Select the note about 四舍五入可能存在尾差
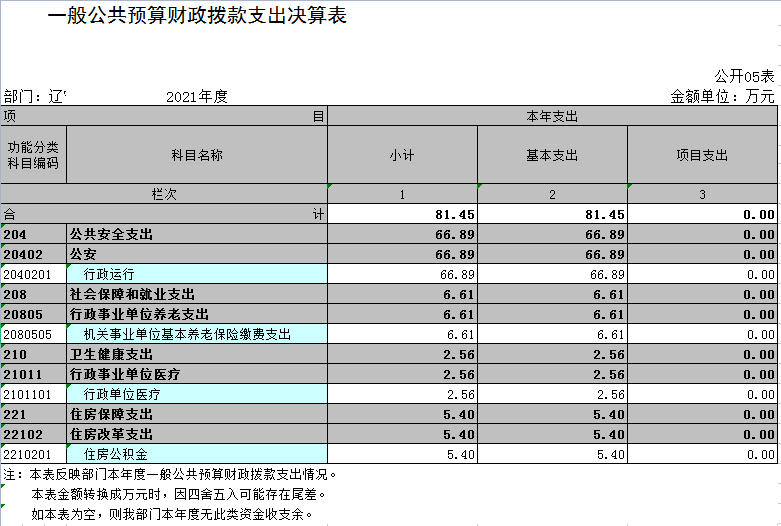 coord(178,494)
